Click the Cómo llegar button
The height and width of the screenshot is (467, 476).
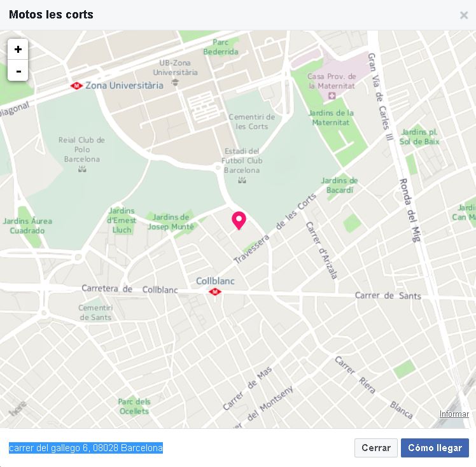pos(435,447)
